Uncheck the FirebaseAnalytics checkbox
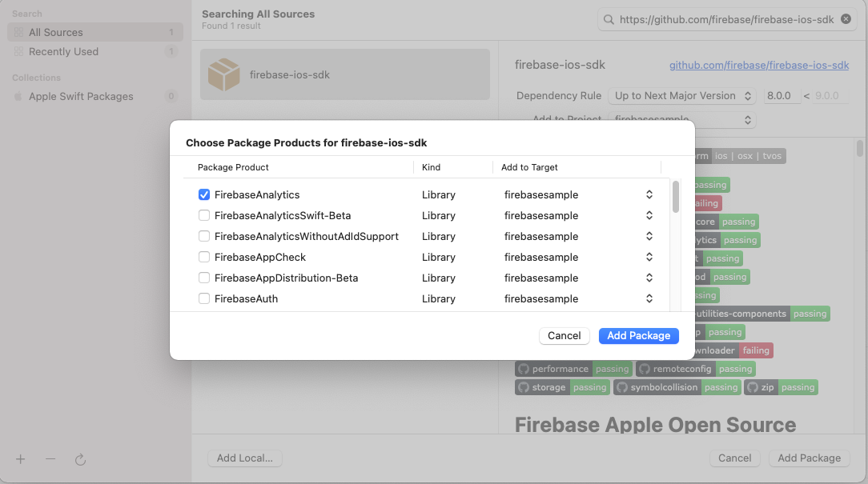 point(203,194)
